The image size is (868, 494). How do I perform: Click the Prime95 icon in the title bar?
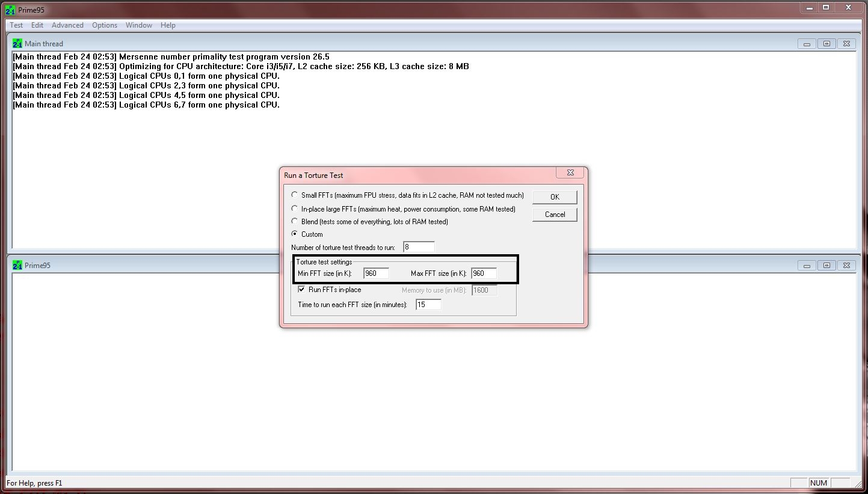10,10
